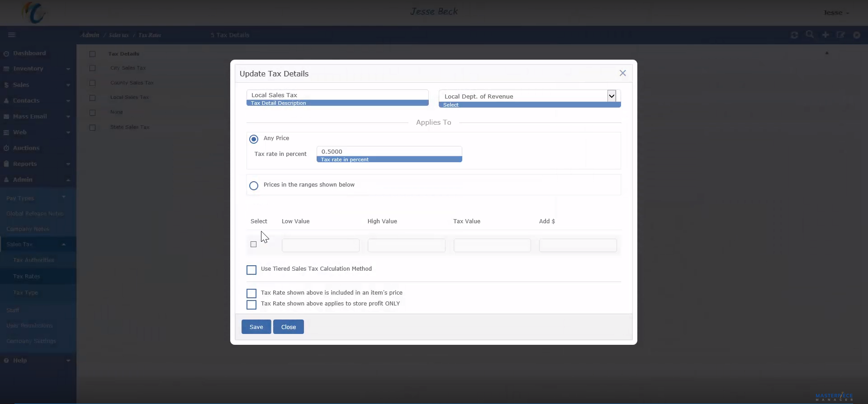Expand the Web submenu arrow

[x=68, y=132]
